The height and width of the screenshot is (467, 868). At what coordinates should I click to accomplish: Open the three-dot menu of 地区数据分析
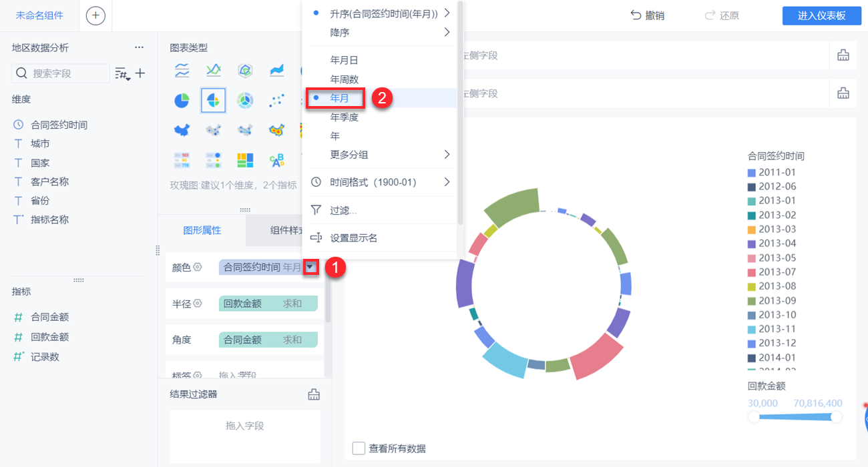139,47
